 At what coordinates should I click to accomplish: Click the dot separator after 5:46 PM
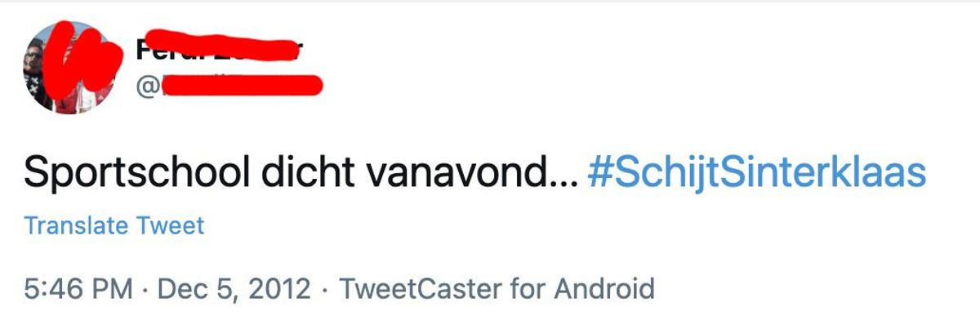coord(145,289)
